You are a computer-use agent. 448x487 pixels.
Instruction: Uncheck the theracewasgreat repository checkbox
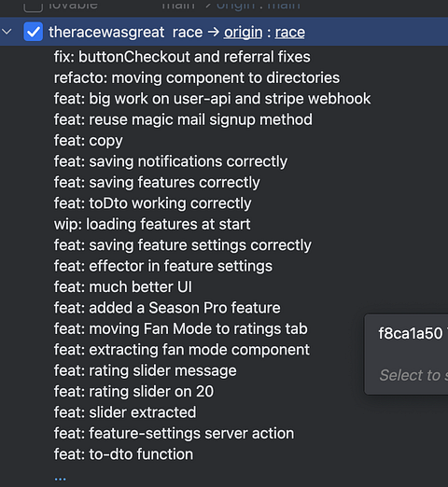point(34,32)
